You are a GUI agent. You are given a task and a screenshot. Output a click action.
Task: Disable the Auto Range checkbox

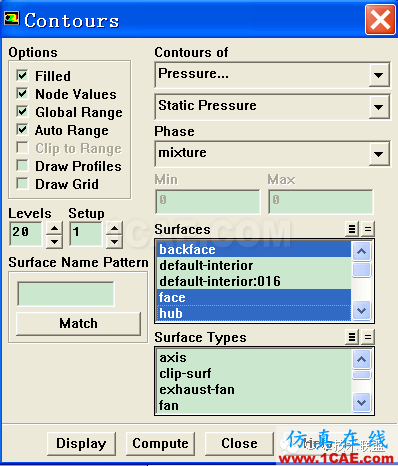[22, 130]
